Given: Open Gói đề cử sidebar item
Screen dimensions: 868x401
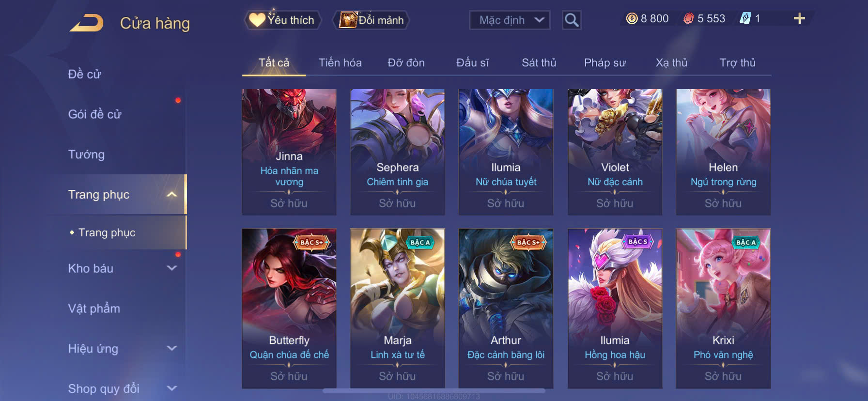Looking at the screenshot, I should point(95,114).
